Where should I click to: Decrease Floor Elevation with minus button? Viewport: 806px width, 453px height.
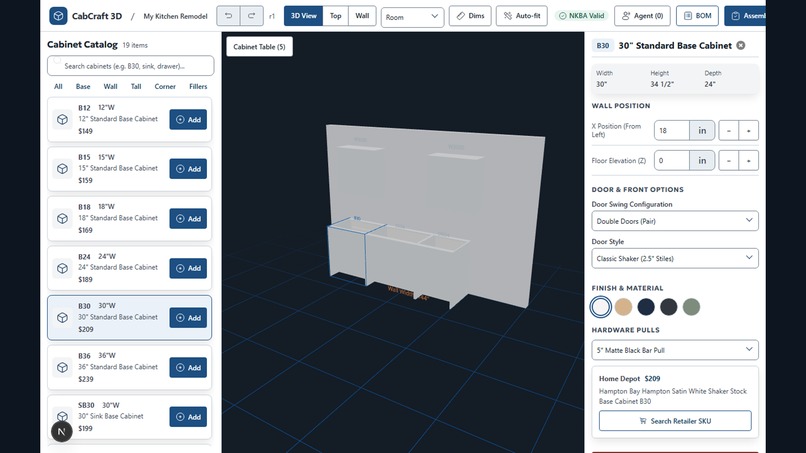[728, 160]
